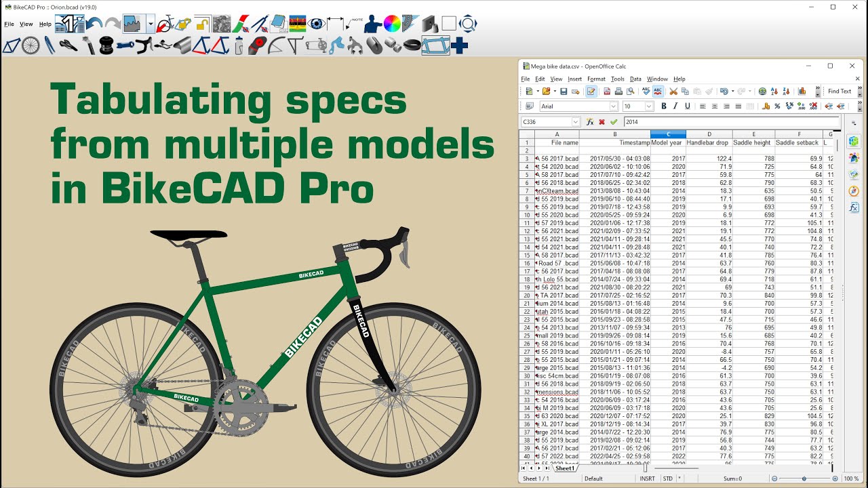The width and height of the screenshot is (868, 488).
Task: Open the Insert menu in OpenOffice Calc
Action: (x=574, y=79)
